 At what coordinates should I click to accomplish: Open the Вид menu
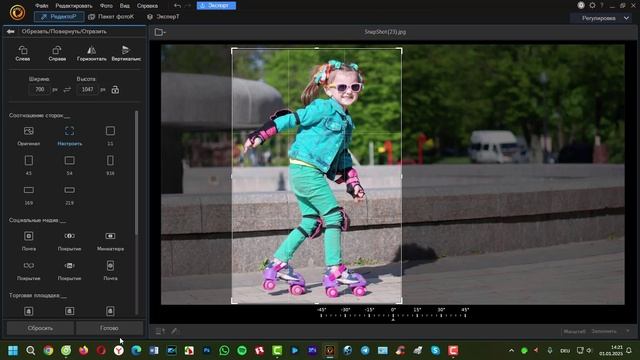[124, 6]
